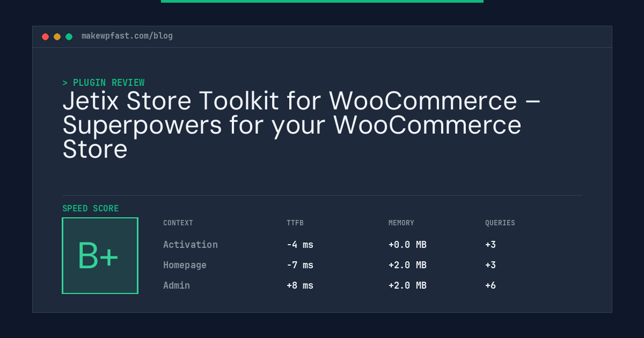Click the green window dot
The image size is (644, 338).
pos(69,36)
